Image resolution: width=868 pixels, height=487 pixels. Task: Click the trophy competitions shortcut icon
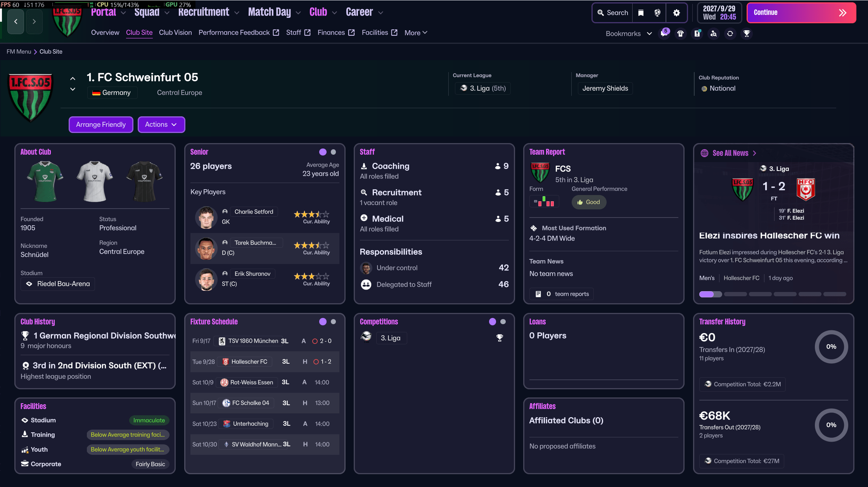point(747,34)
